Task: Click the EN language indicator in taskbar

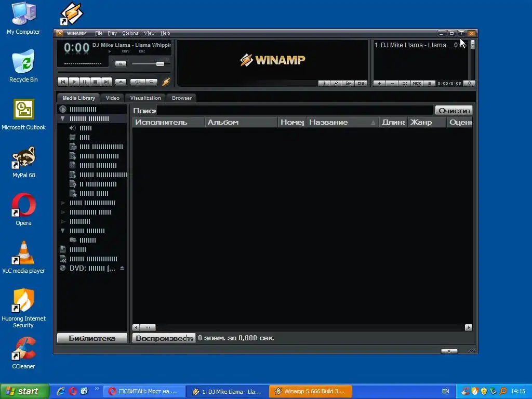Action: [x=445, y=391]
